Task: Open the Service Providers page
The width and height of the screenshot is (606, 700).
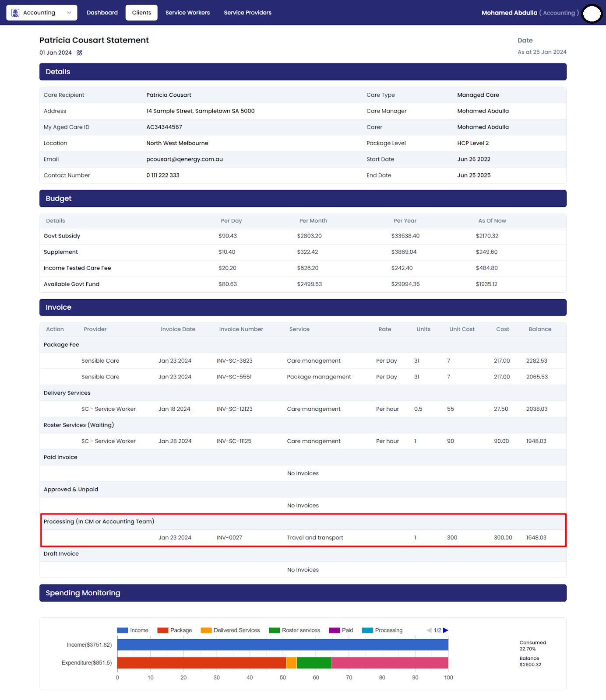Action: pos(247,13)
